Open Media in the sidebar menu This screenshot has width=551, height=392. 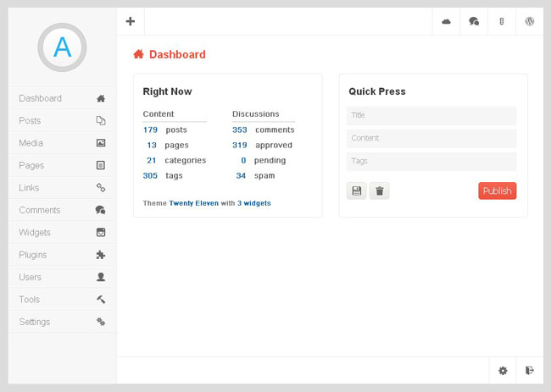pos(62,143)
